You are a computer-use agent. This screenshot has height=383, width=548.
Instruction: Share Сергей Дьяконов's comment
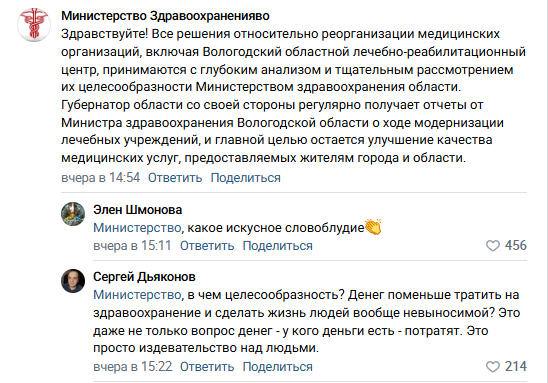tap(277, 367)
